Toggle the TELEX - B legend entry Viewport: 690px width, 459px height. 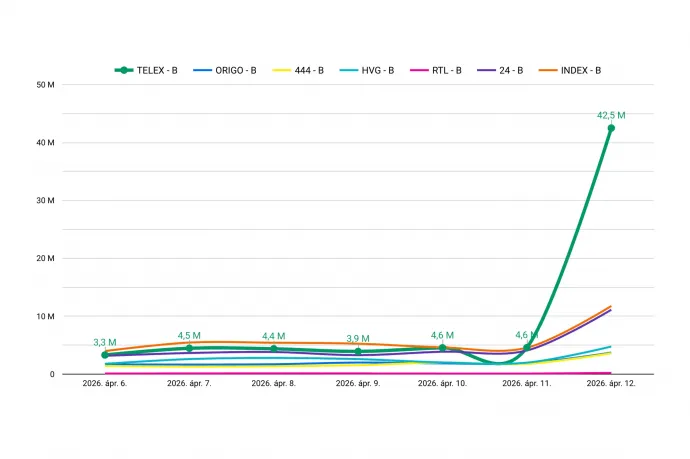coord(160,70)
